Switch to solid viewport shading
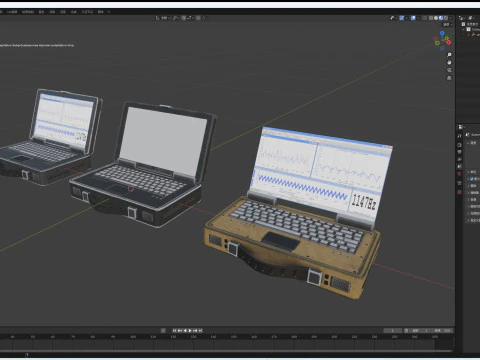 point(436,18)
